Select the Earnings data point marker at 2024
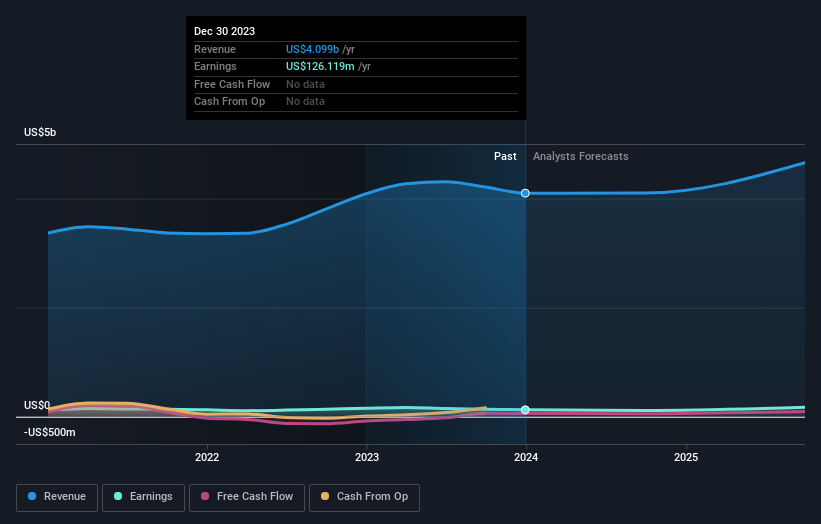The image size is (821, 524). [x=525, y=410]
